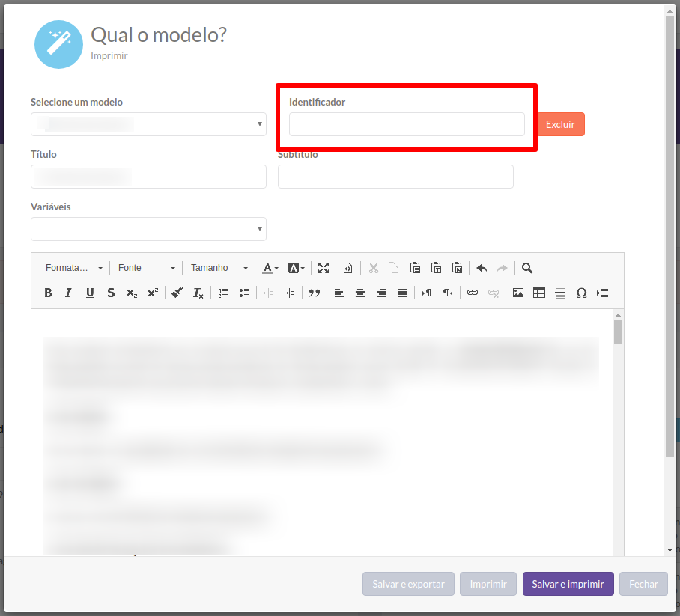Center align the text

pos(360,293)
